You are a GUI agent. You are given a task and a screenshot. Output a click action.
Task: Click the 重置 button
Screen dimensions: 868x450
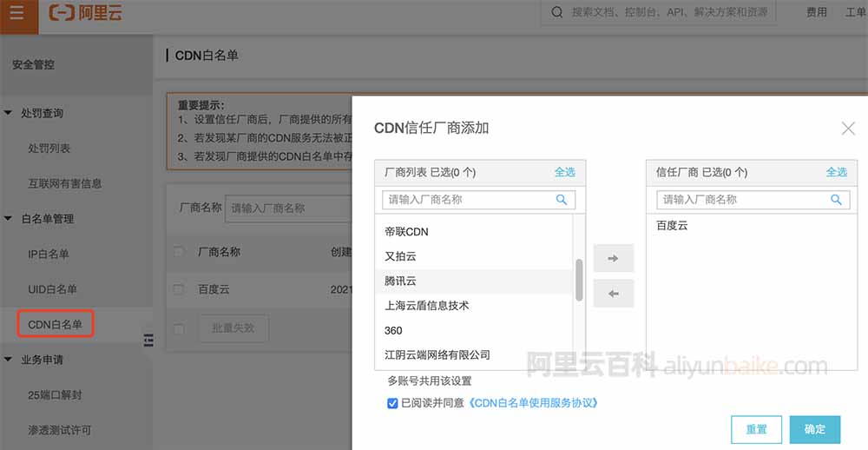756,429
